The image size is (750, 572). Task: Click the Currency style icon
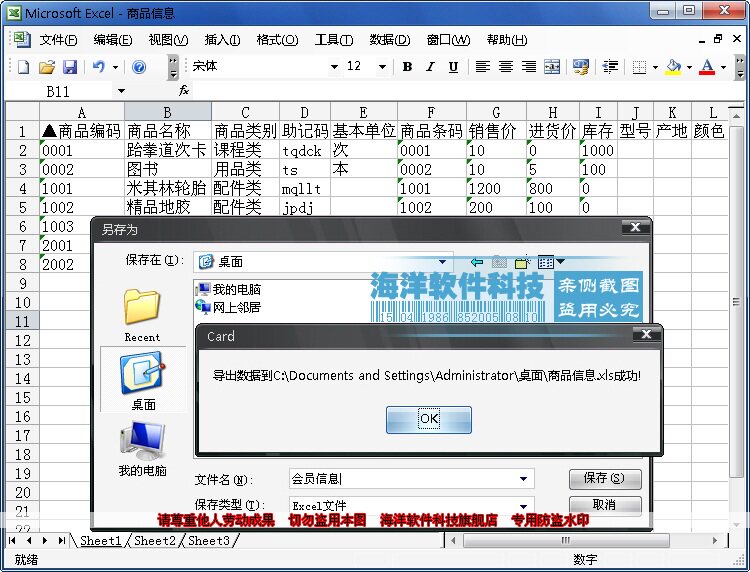coord(581,67)
